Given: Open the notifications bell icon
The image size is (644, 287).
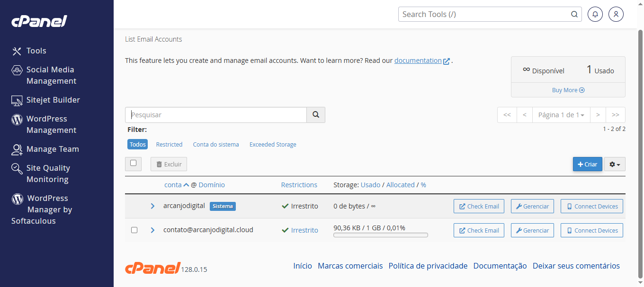Looking at the screenshot, I should [595, 14].
